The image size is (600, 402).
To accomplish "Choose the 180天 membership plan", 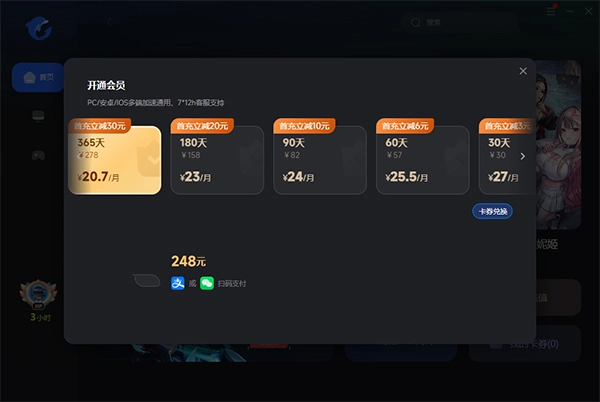I will tap(217, 160).
